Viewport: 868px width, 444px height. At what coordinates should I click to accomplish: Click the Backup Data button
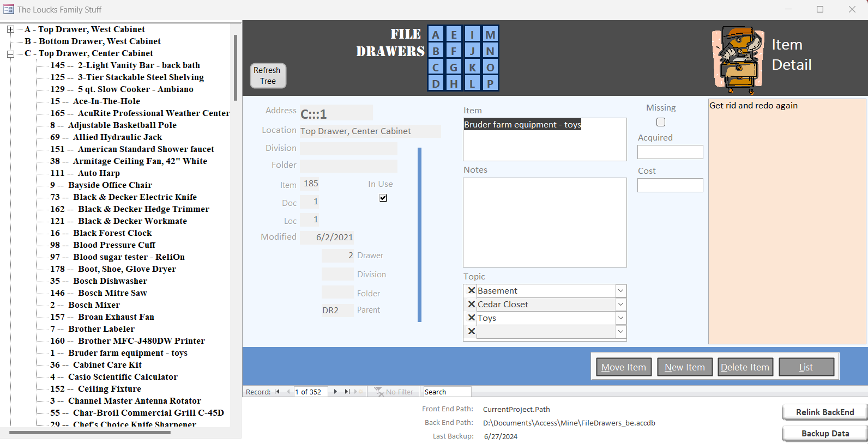tap(825, 434)
